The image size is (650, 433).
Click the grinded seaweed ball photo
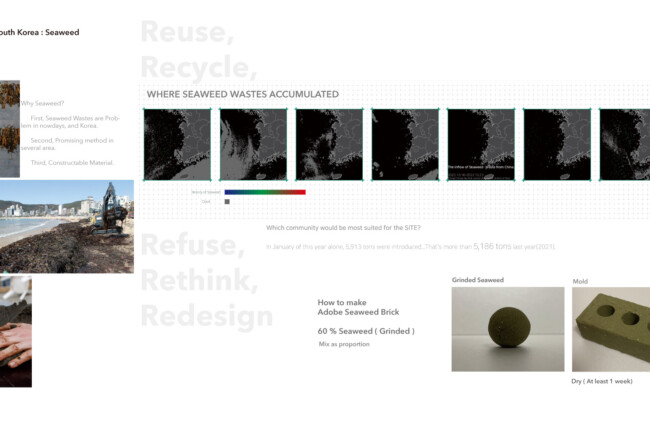[x=508, y=329]
